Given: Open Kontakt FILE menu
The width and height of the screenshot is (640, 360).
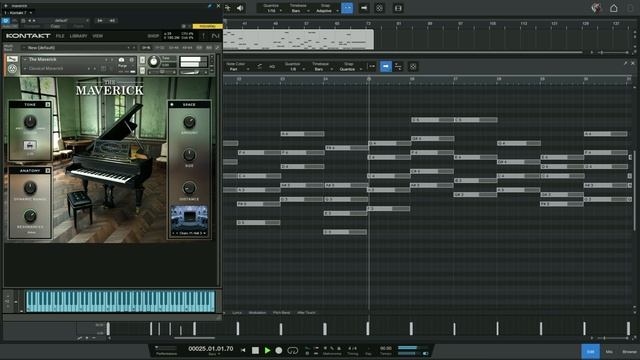Looking at the screenshot, I should (60, 36).
